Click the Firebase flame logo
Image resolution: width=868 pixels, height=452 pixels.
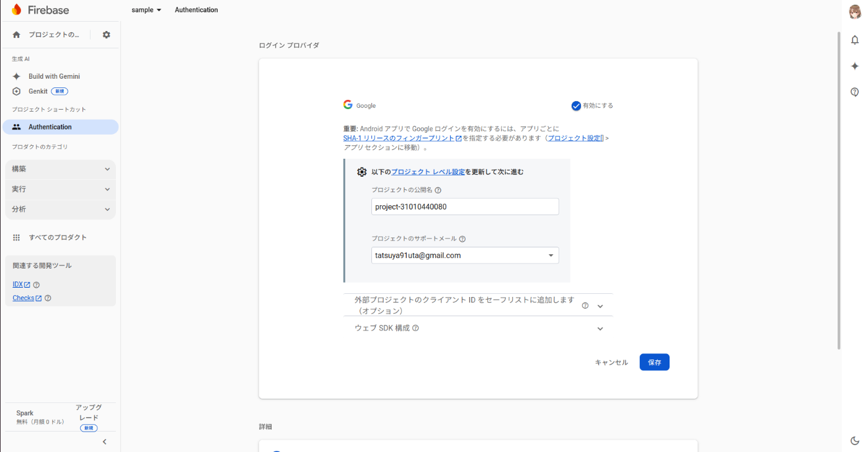click(17, 9)
